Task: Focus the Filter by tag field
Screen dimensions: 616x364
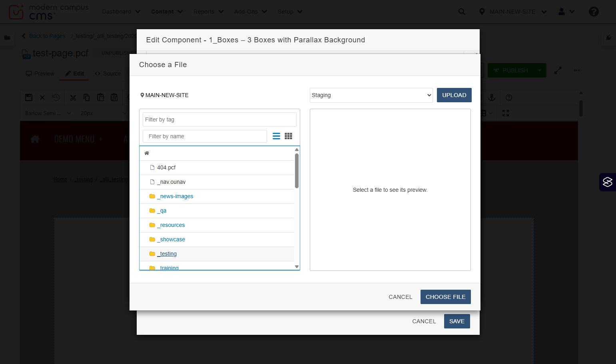Action: click(219, 119)
